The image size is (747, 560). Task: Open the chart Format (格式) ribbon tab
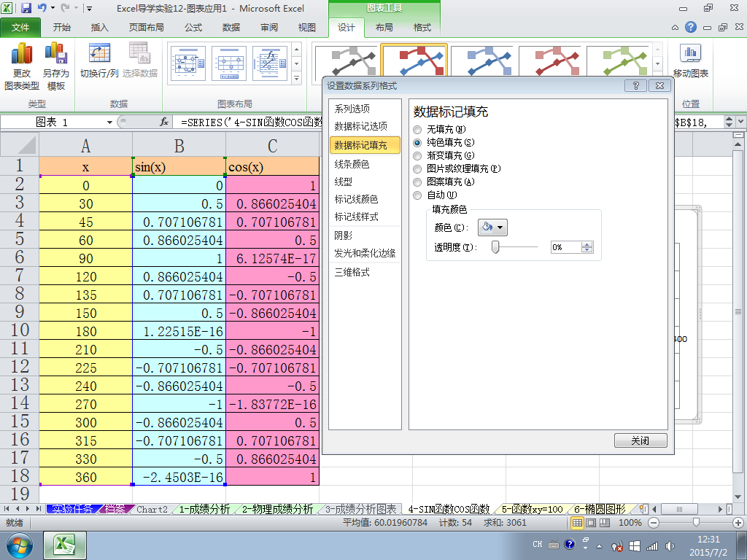[x=422, y=28]
